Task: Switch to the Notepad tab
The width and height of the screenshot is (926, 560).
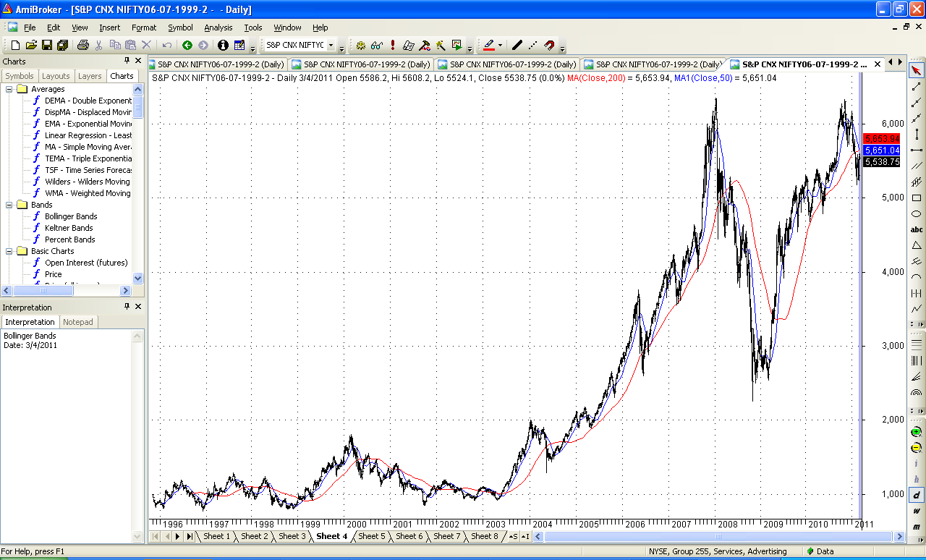Action: tap(78, 322)
